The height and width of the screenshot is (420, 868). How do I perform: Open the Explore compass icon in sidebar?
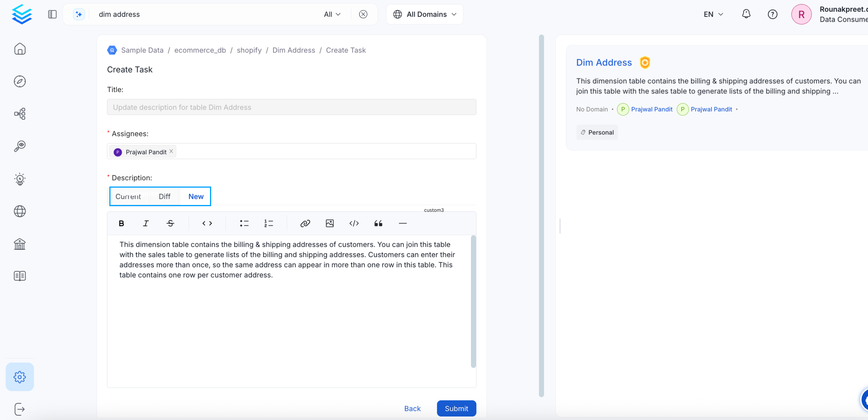(20, 81)
